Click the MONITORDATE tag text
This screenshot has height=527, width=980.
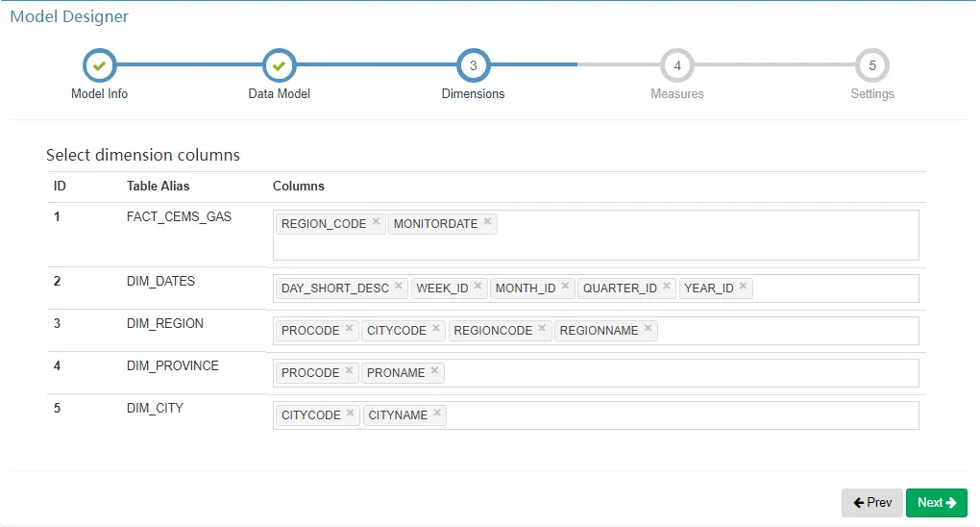coord(435,224)
